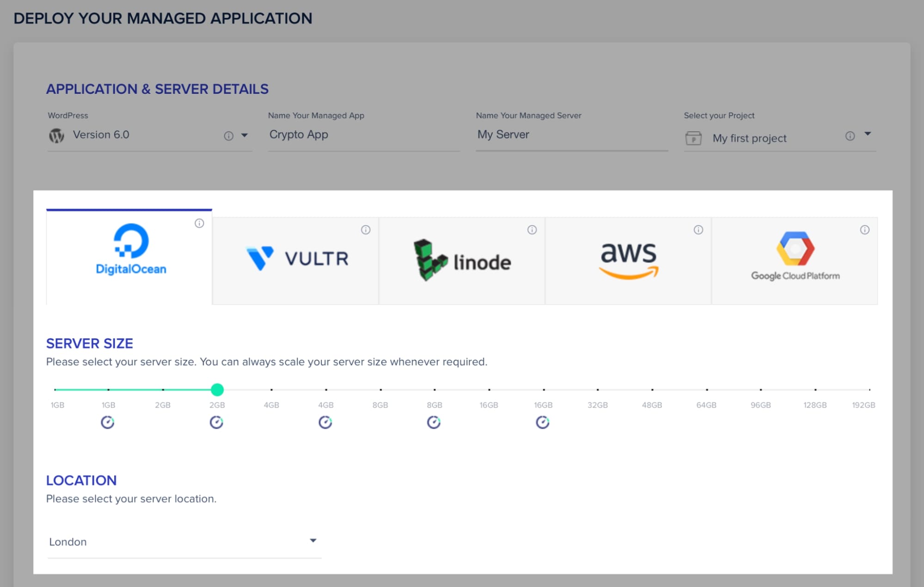Viewport: 924px width, 587px height.
Task: Click the gauge icon under second 8GB
Action: [434, 422]
